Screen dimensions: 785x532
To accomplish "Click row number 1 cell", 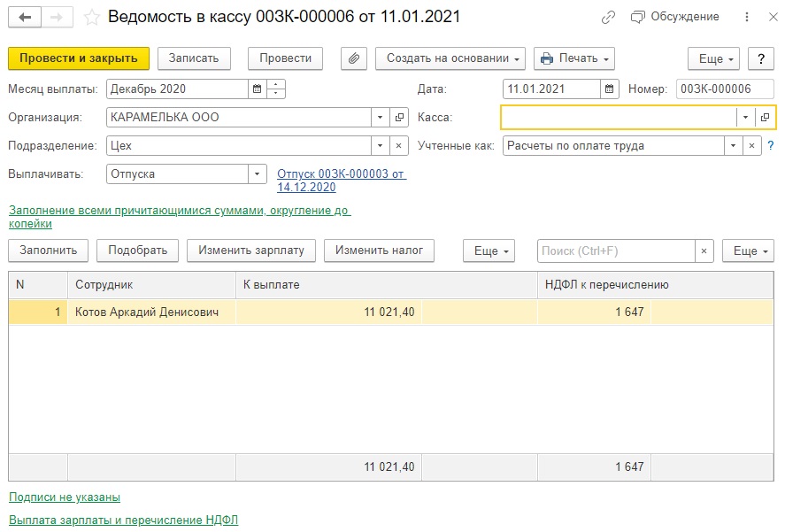I will (x=38, y=312).
